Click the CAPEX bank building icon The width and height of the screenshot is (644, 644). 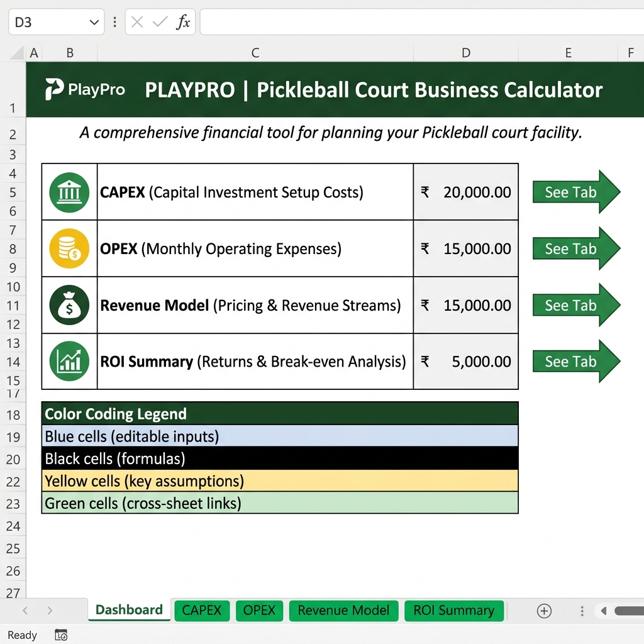pos(69,192)
